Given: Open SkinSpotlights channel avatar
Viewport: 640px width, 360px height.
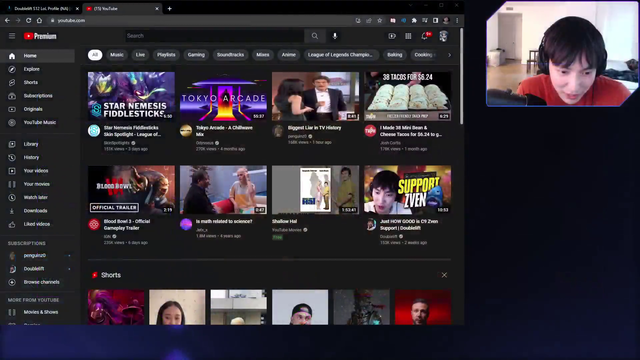Looking at the screenshot, I should tap(94, 131).
